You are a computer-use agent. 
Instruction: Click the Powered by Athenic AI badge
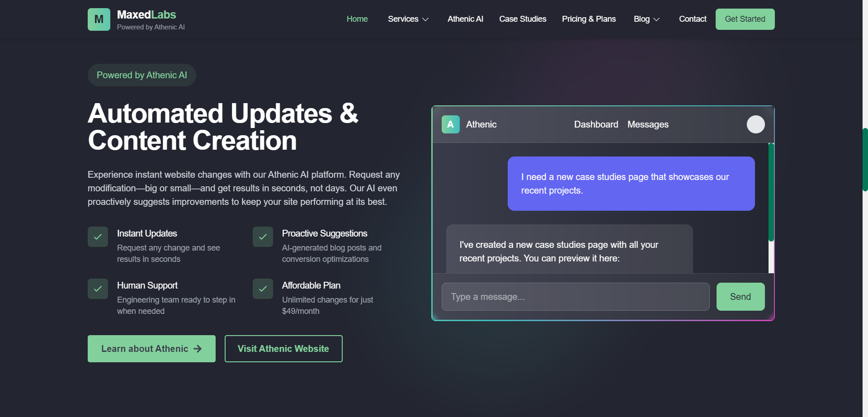[142, 75]
